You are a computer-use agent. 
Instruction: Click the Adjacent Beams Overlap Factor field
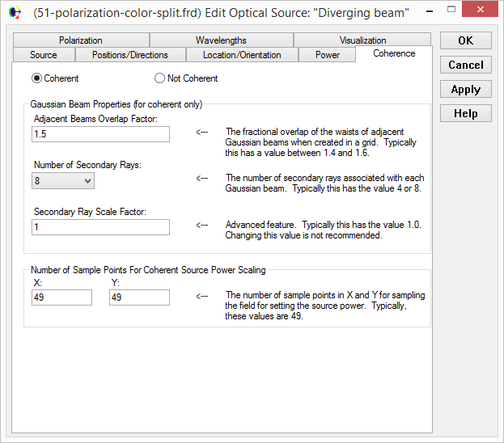[x=100, y=133]
